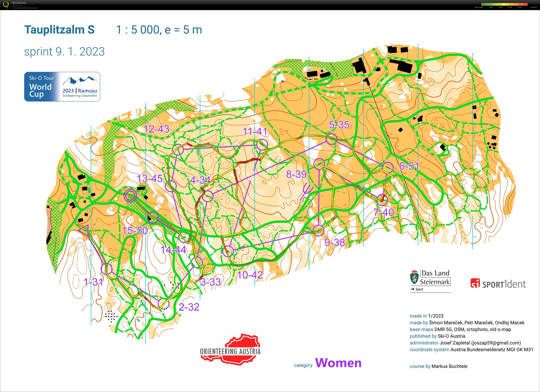Viewport: 540px width, 392px height.
Task: Click the '2023 Ramsau' text in World Cup logo
Action: [x=80, y=91]
